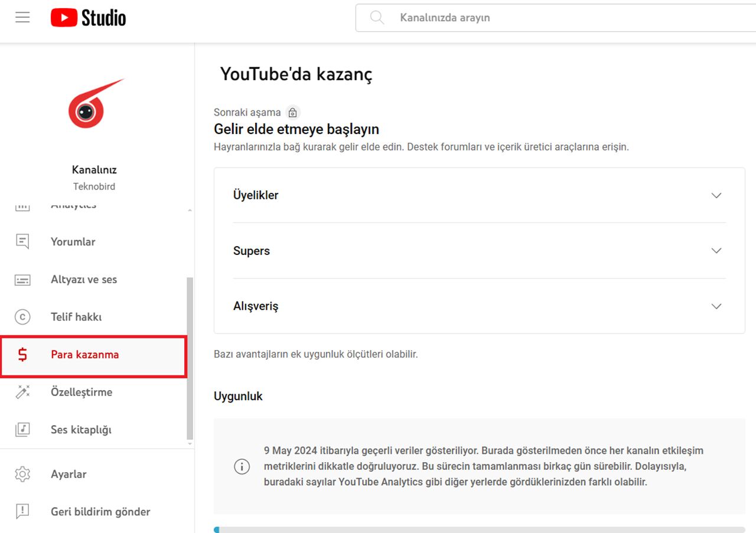Click the Supers row title

pyautogui.click(x=252, y=251)
